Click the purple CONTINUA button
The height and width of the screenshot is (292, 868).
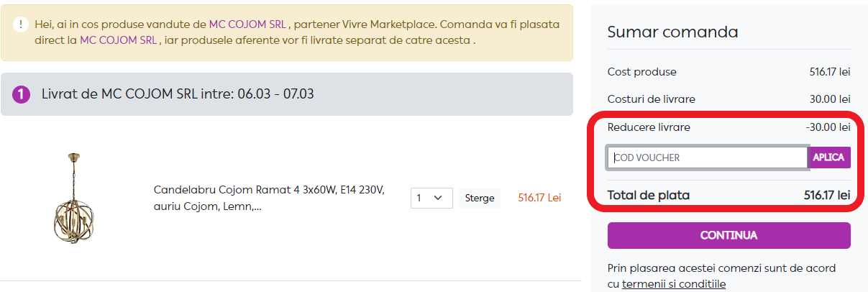[x=728, y=235]
